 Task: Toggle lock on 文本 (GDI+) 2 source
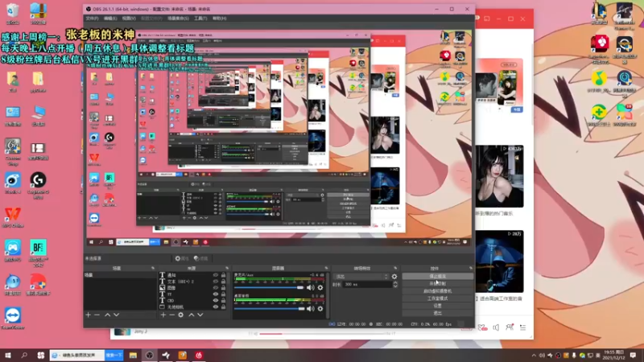[223, 282]
